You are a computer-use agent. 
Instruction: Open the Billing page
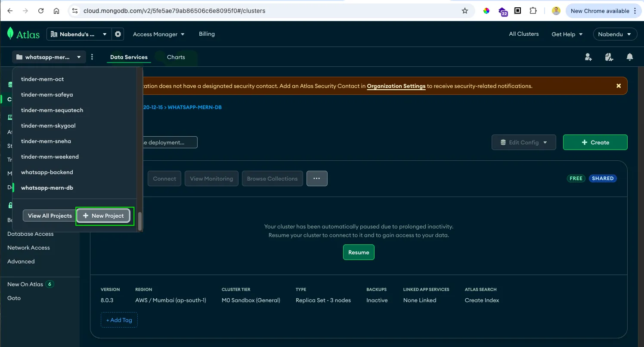[x=207, y=34]
